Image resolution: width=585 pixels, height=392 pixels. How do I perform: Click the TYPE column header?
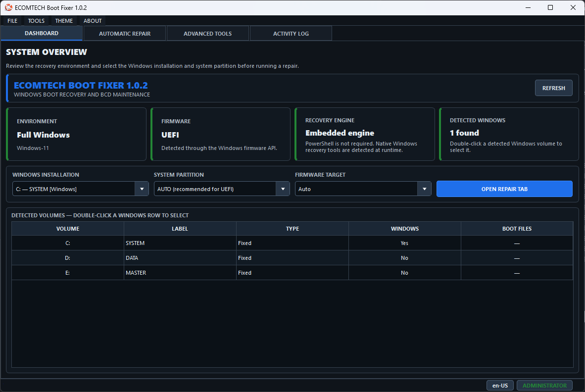pos(292,229)
